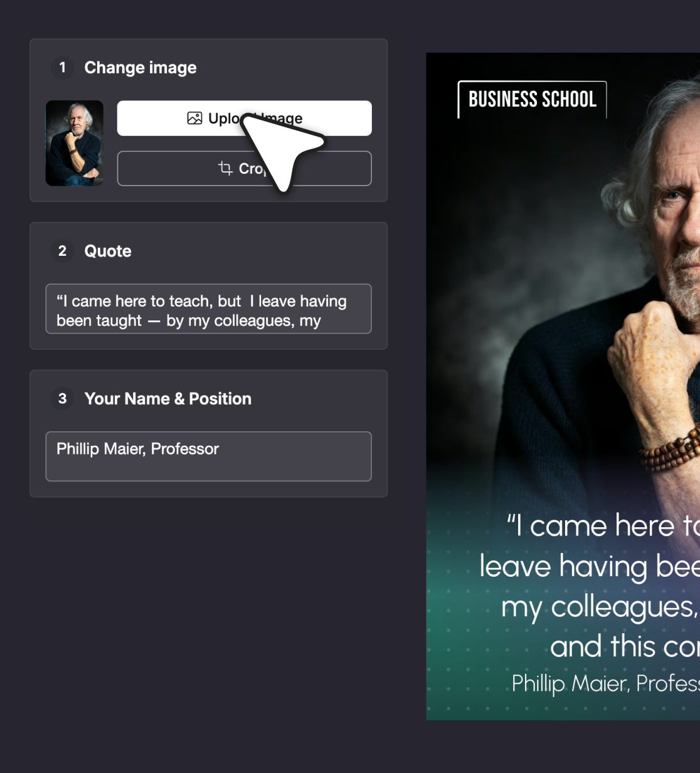Image resolution: width=700 pixels, height=773 pixels.
Task: Click the Crop button
Action: tap(245, 168)
